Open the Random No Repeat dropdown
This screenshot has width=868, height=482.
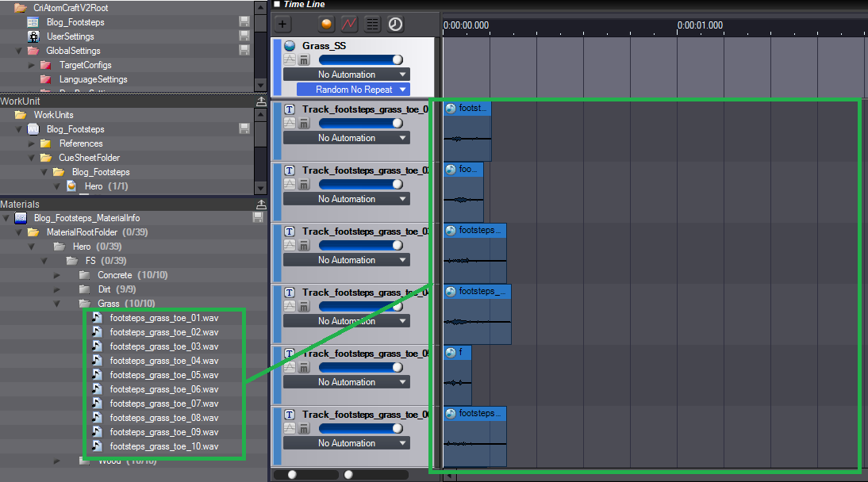click(x=354, y=89)
